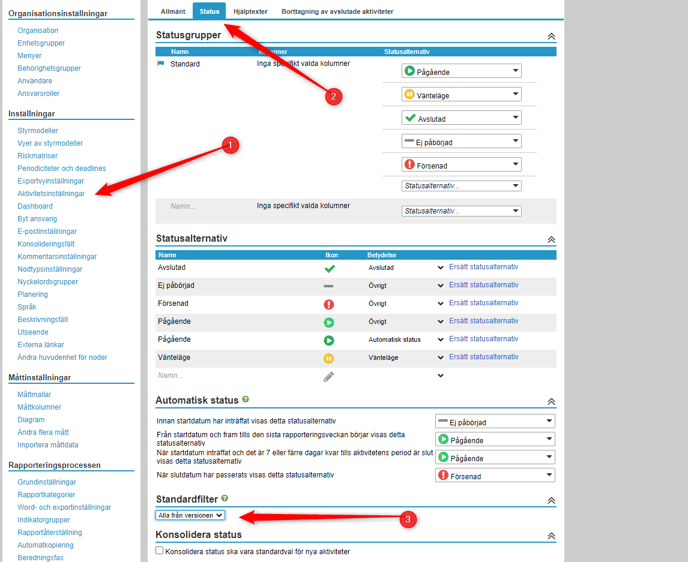Open the help icon next to Automatisk status
This screenshot has height=562, width=688.
pyautogui.click(x=245, y=400)
